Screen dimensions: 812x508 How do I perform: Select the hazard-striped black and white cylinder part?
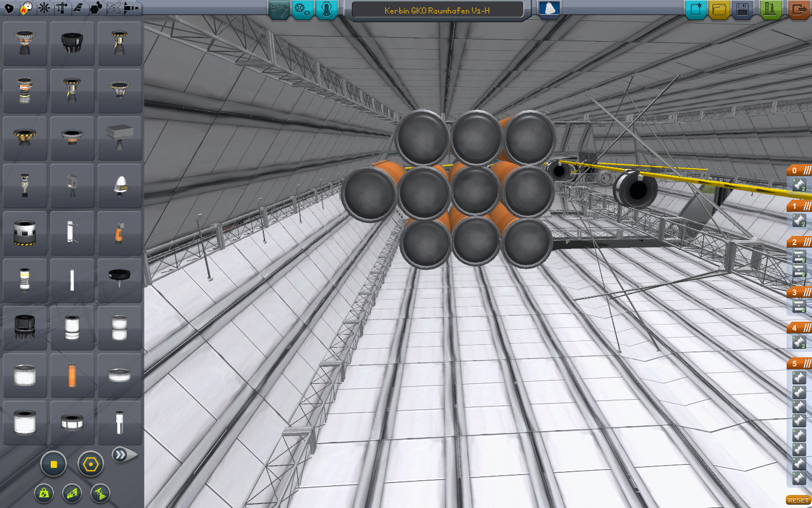[25, 233]
